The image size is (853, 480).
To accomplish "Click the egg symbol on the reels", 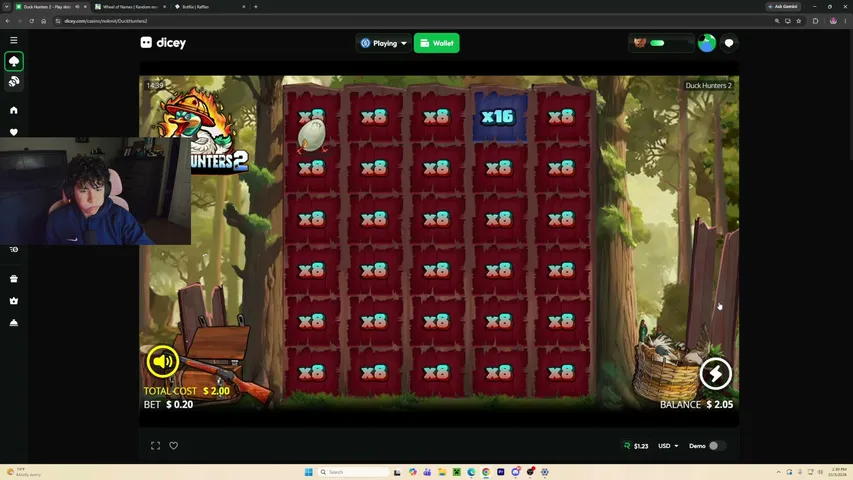I will (312, 135).
